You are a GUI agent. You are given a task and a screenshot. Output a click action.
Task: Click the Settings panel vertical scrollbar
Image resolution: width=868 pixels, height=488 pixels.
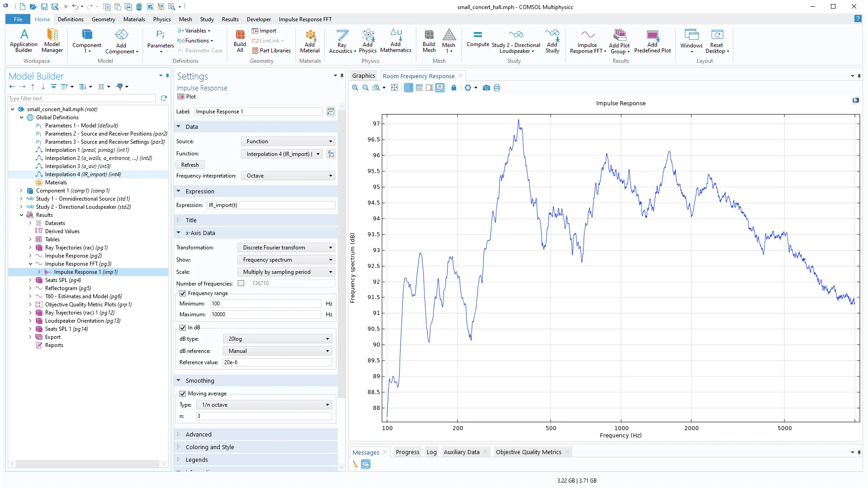342,253
